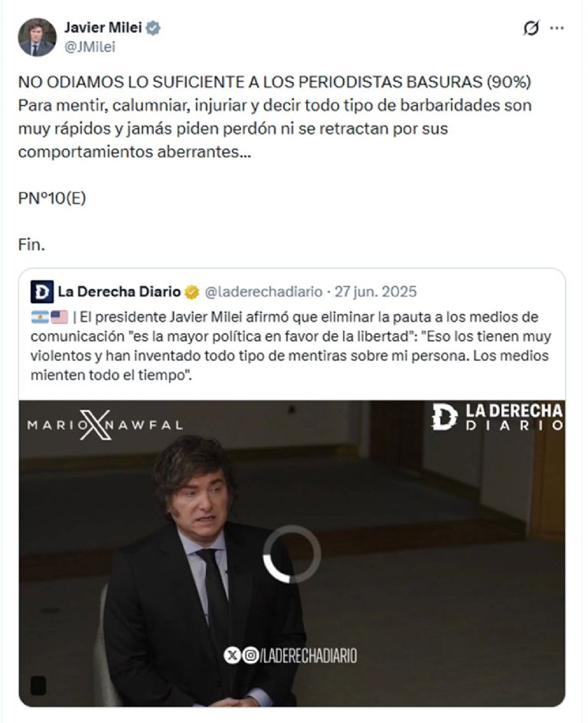Click the blue verified badge by Javier Milei
Screen dimensions: 588x723
coord(153,28)
